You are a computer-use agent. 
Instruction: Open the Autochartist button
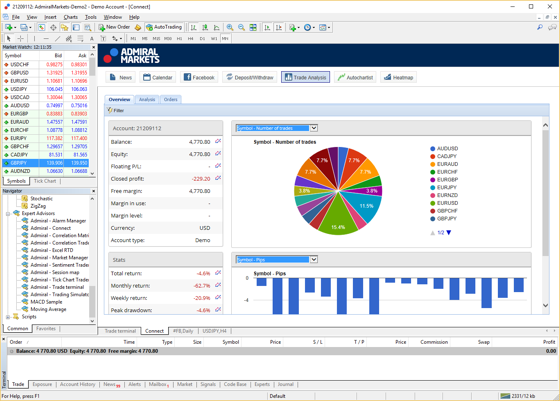(355, 77)
